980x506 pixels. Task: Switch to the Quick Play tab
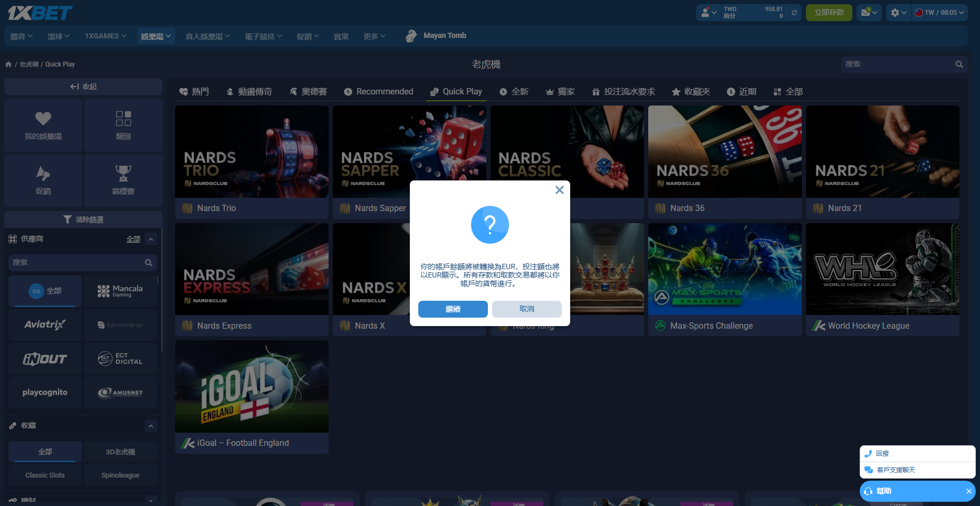(x=456, y=92)
